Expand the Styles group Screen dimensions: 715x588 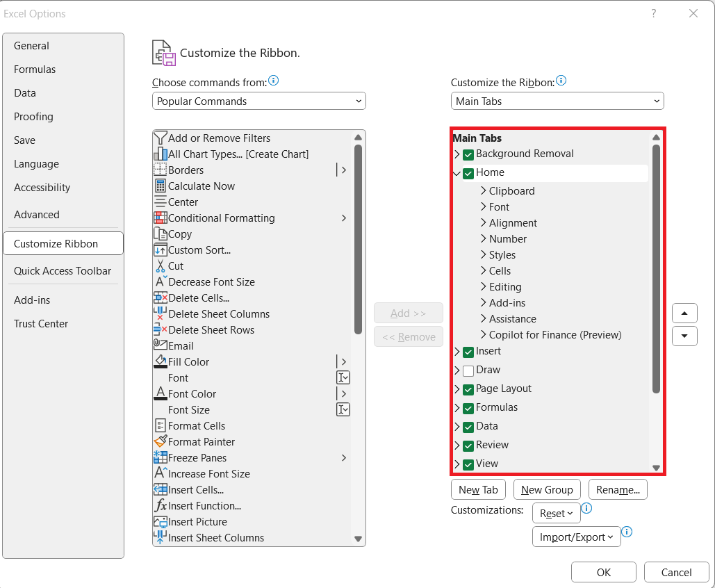tap(484, 254)
